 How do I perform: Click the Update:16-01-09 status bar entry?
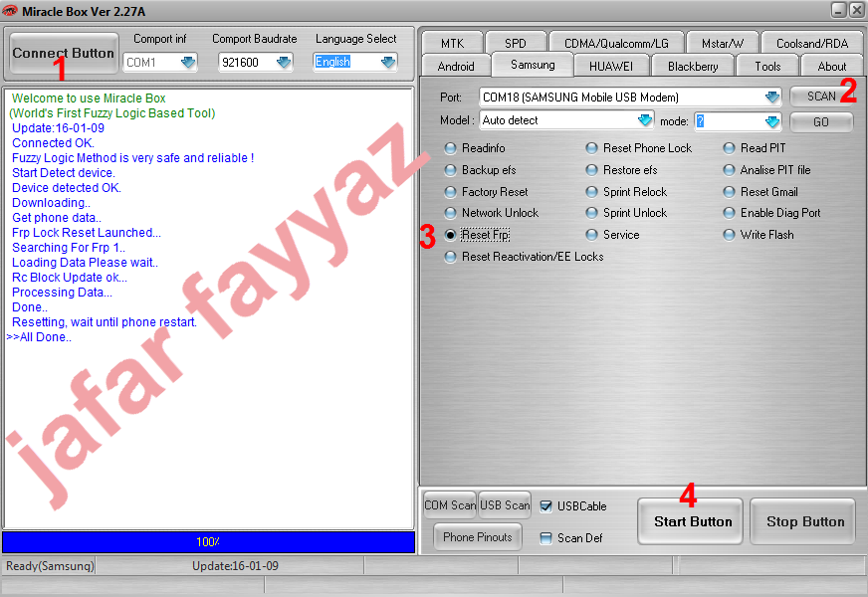[x=235, y=566]
